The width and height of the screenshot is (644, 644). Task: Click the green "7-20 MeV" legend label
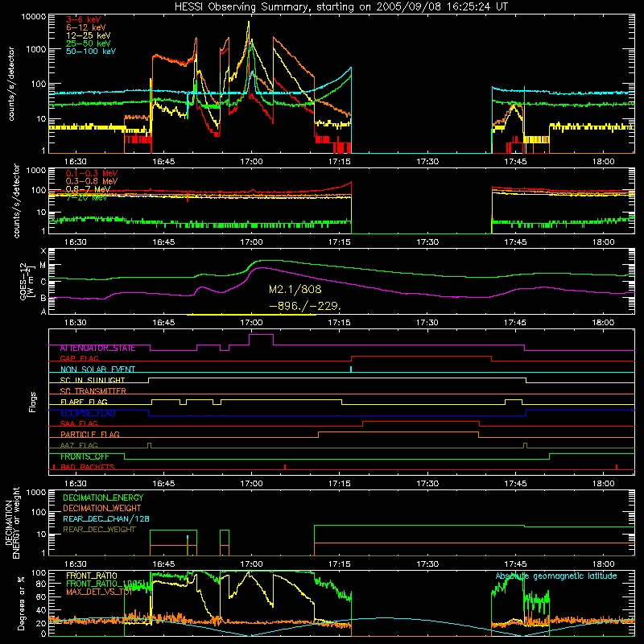tap(87, 197)
